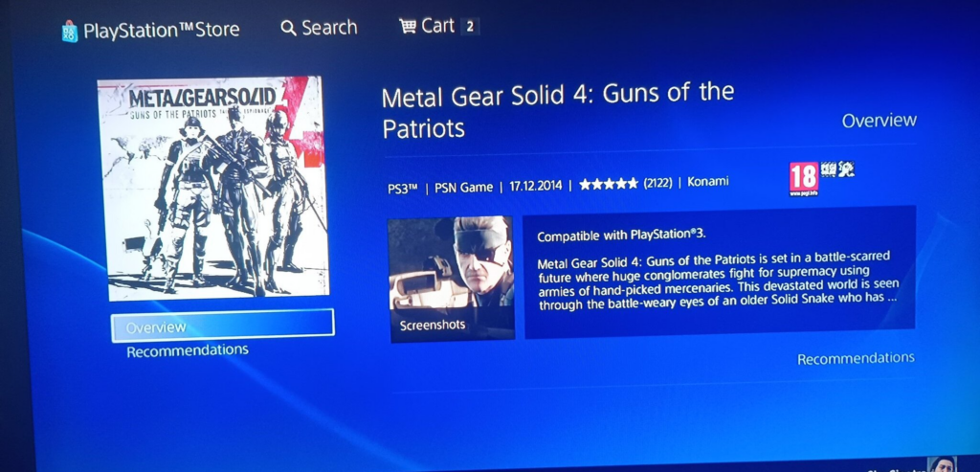Screen dimensions: 980x472
Task: Open the Screenshots thumbnail
Action: point(452,279)
